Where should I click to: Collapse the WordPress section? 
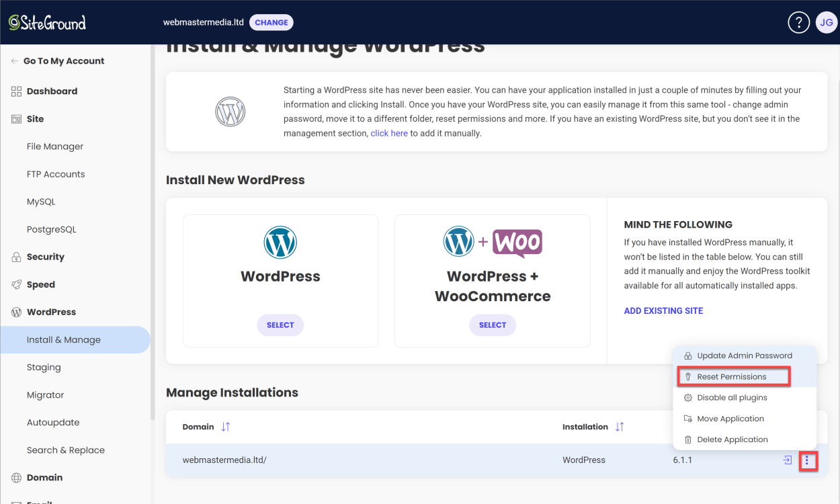click(51, 312)
